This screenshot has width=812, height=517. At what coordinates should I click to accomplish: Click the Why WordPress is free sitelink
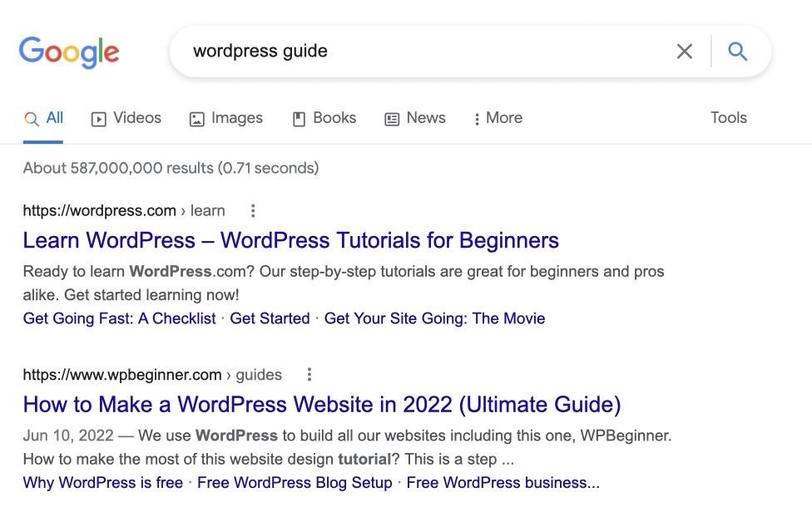(x=102, y=482)
